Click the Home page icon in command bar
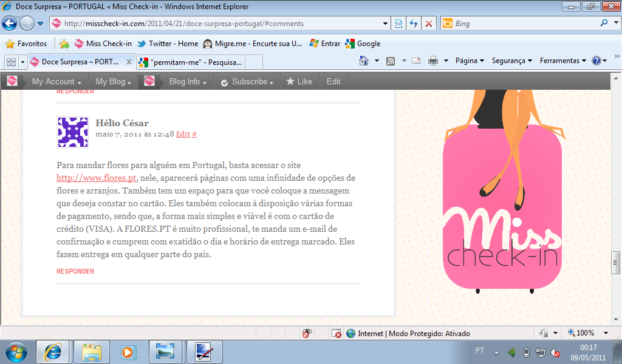This screenshot has height=364, width=622. click(364, 61)
